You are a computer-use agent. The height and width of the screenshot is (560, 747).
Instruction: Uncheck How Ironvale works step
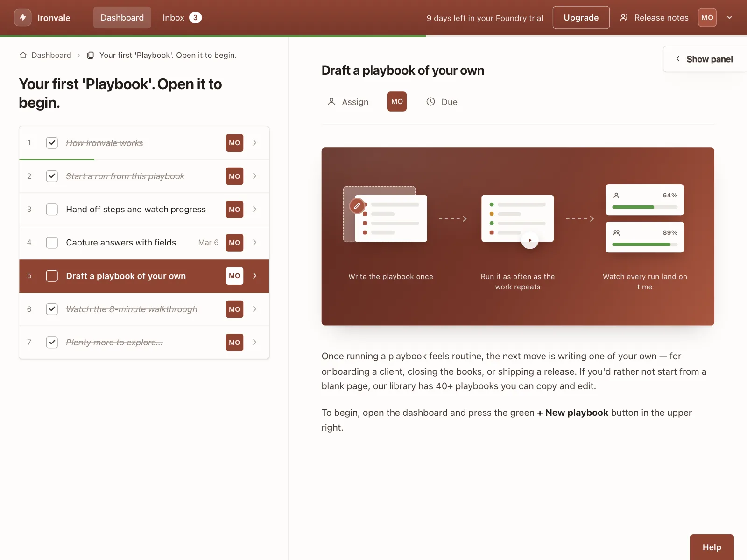coord(52,143)
